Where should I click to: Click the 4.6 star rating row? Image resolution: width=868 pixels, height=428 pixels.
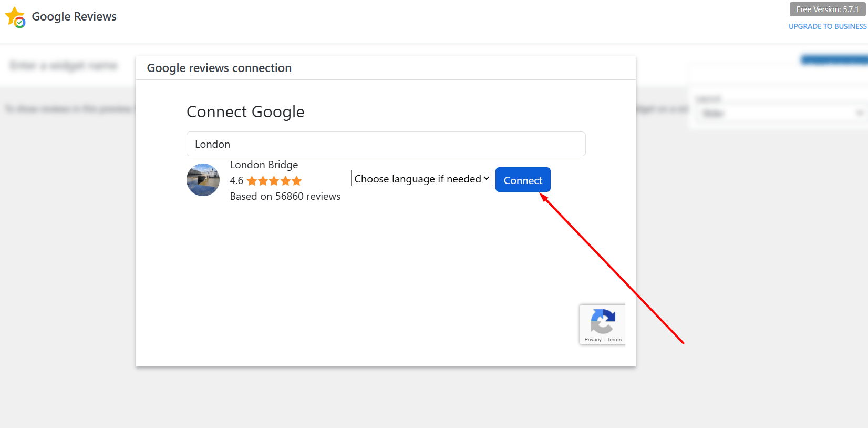point(266,181)
